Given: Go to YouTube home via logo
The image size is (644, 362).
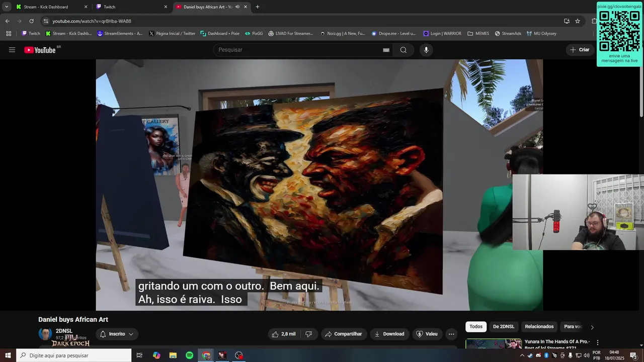Looking at the screenshot, I should (x=40, y=50).
